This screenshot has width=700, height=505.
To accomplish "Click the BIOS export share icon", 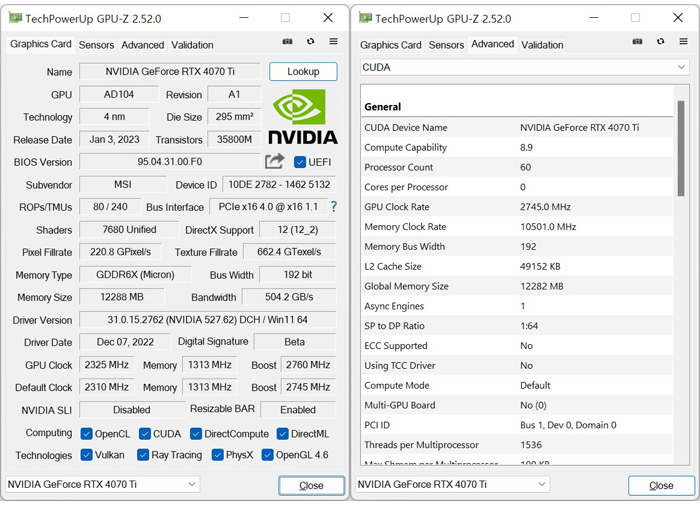I will [275, 161].
